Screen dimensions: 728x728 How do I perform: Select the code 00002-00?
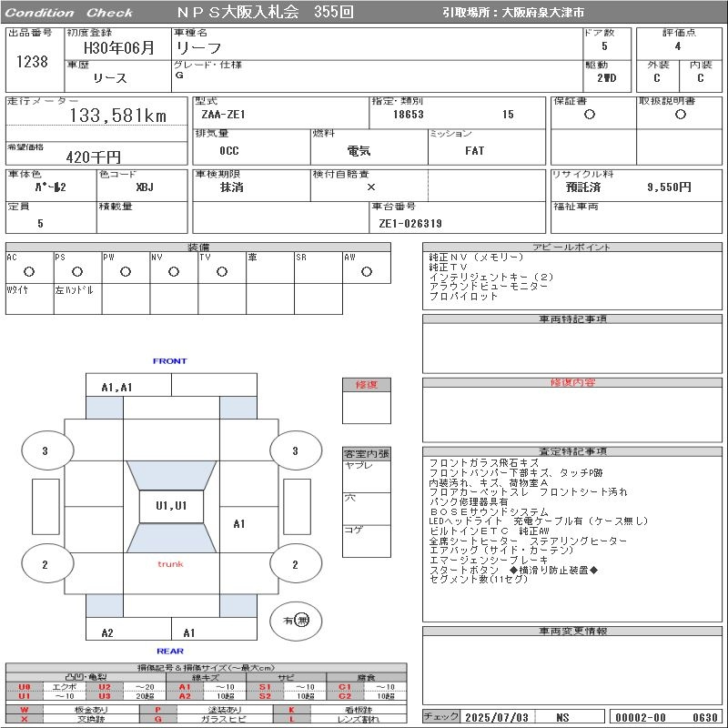pos(641,717)
